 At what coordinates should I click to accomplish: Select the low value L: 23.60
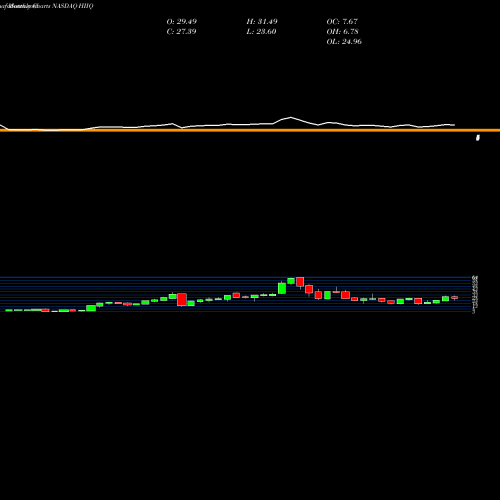261,32
